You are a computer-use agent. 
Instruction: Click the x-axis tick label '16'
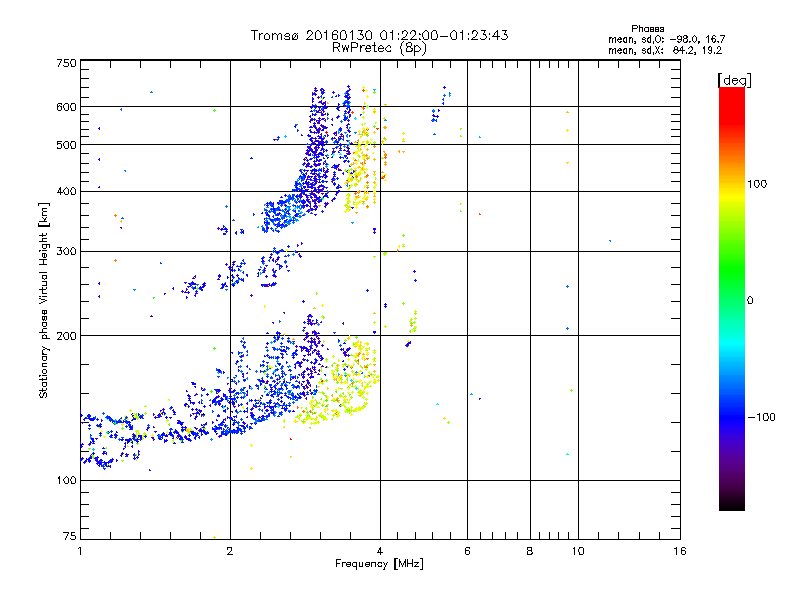click(x=680, y=551)
